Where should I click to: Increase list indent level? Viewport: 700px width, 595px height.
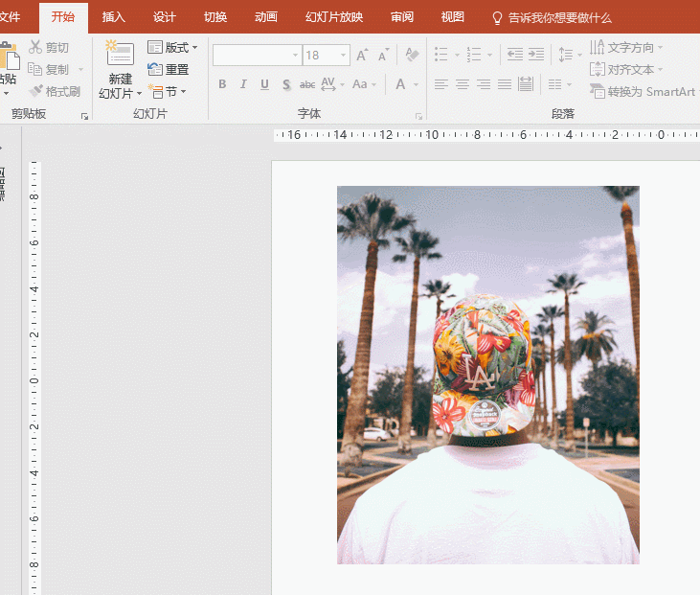(536, 55)
